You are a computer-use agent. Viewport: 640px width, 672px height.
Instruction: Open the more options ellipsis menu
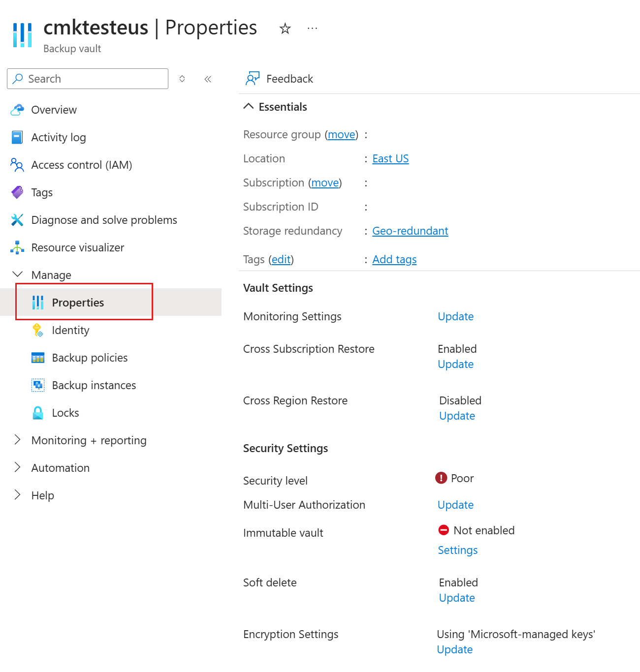(312, 29)
